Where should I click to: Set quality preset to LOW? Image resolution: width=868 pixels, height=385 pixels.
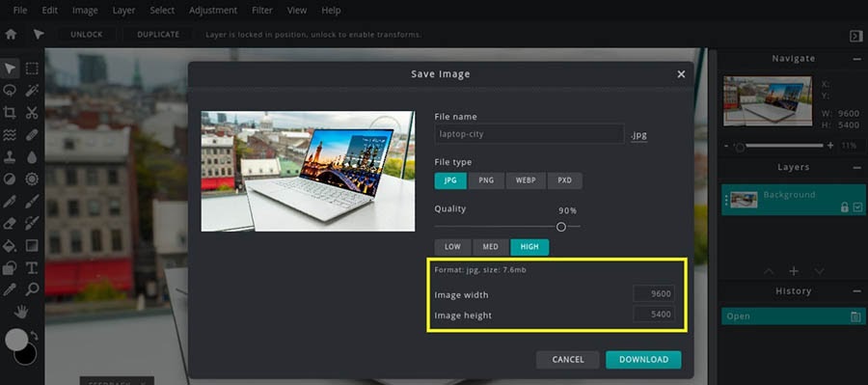452,247
